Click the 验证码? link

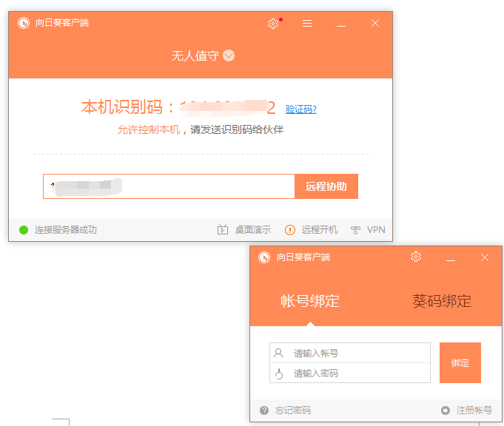301,109
